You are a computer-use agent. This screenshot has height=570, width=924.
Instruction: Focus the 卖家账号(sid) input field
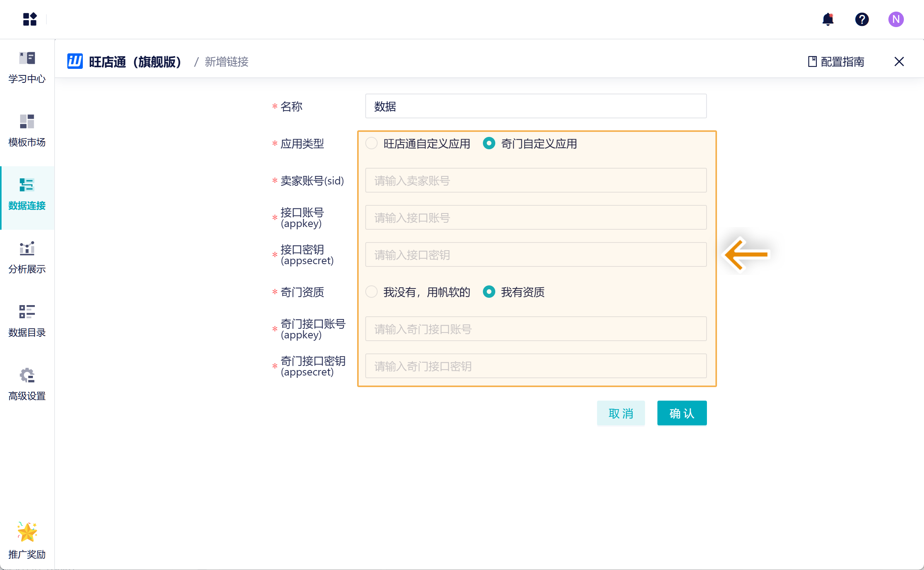pyautogui.click(x=536, y=180)
